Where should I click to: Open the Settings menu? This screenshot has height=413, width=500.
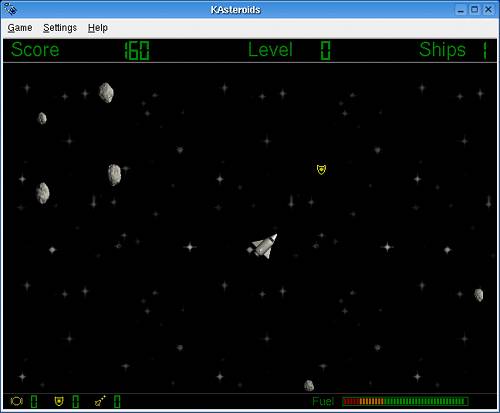[60, 28]
